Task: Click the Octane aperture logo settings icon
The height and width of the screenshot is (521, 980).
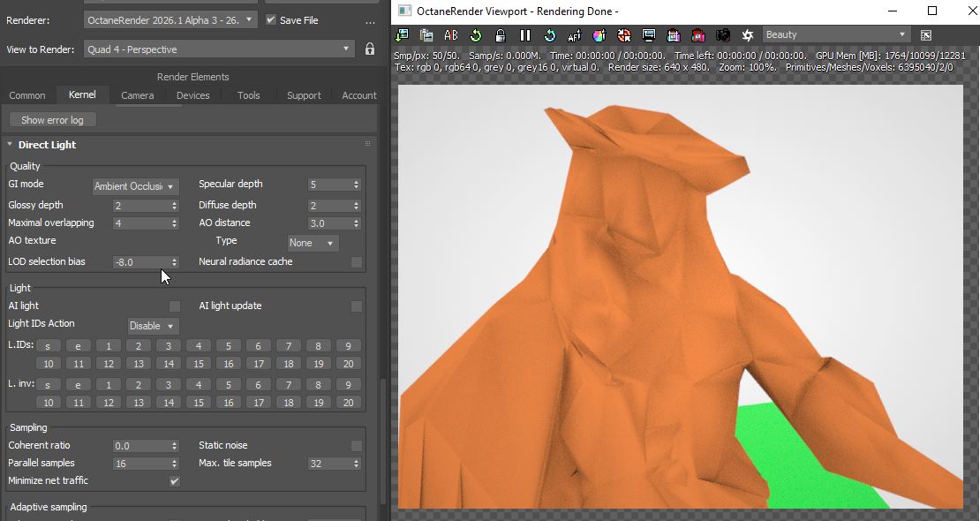Action: point(748,35)
